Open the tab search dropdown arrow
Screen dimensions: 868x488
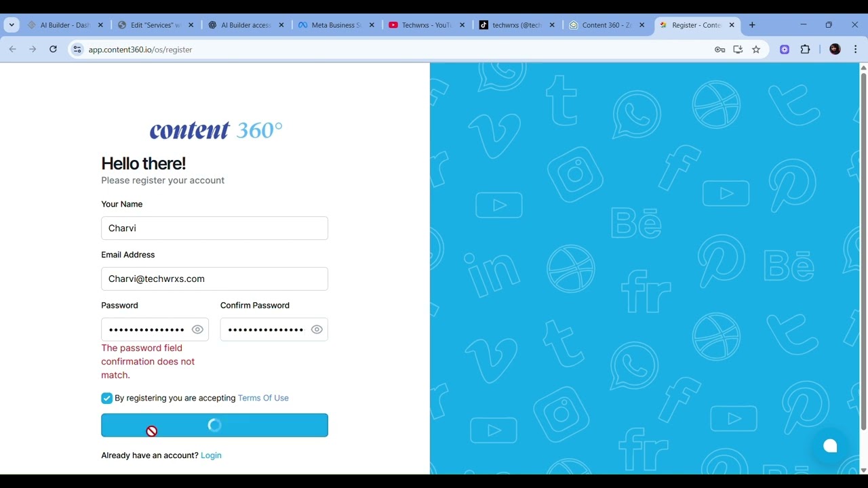point(12,25)
